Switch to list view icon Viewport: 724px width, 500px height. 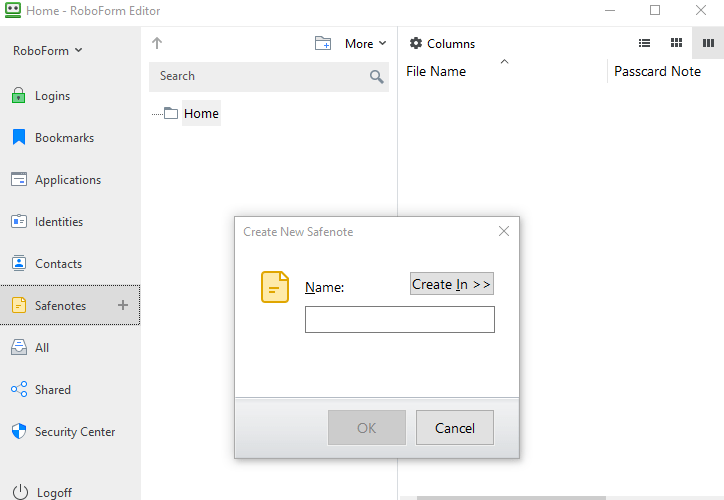click(645, 43)
